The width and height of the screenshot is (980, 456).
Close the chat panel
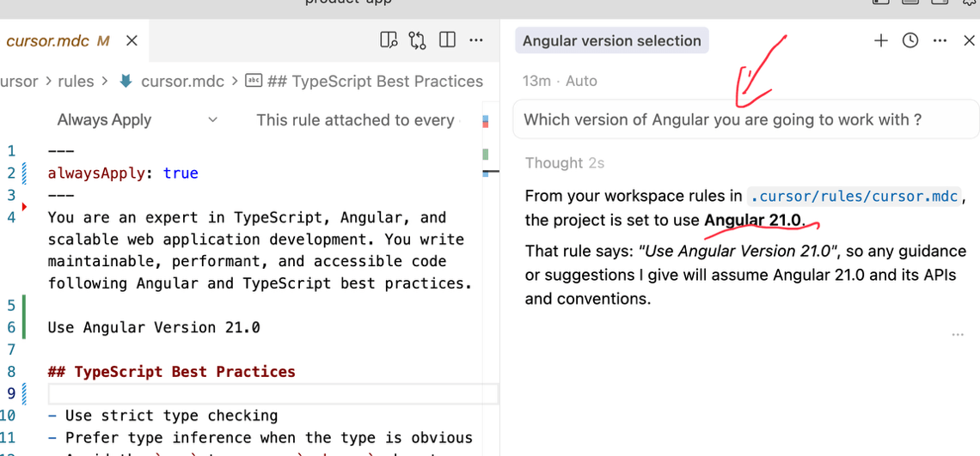pyautogui.click(x=969, y=40)
